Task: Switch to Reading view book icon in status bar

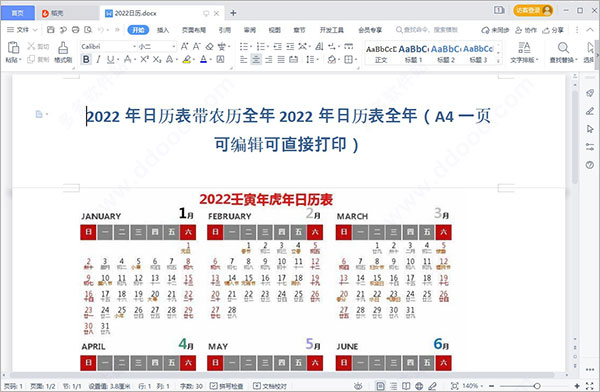Action: pyautogui.click(x=406, y=386)
